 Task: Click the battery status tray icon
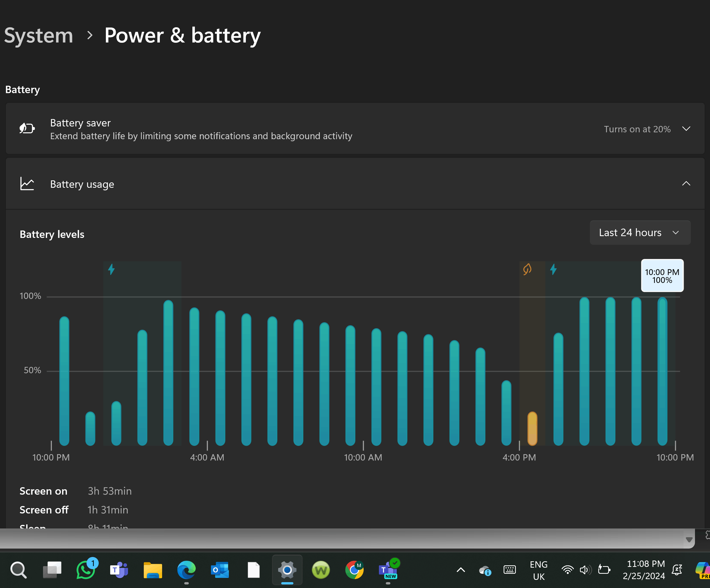point(604,570)
